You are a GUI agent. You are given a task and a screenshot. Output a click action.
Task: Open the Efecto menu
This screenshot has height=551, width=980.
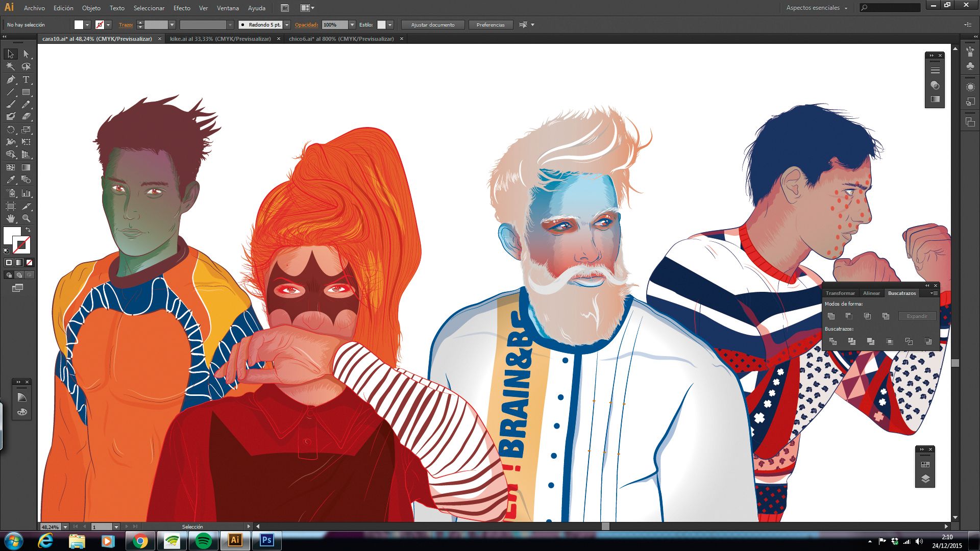[x=182, y=8]
